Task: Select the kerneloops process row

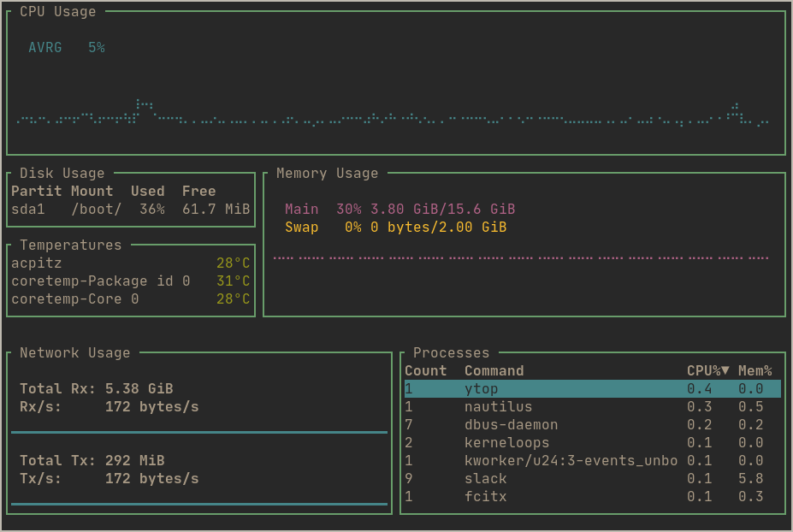Action: [x=593, y=443]
